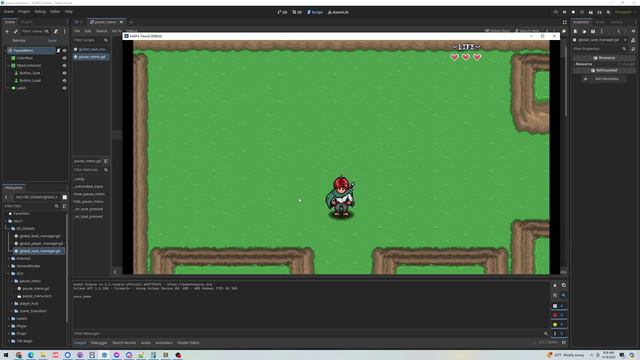640x360 pixels.
Task: Switch to the Debugger bottom tab
Action: click(99, 343)
